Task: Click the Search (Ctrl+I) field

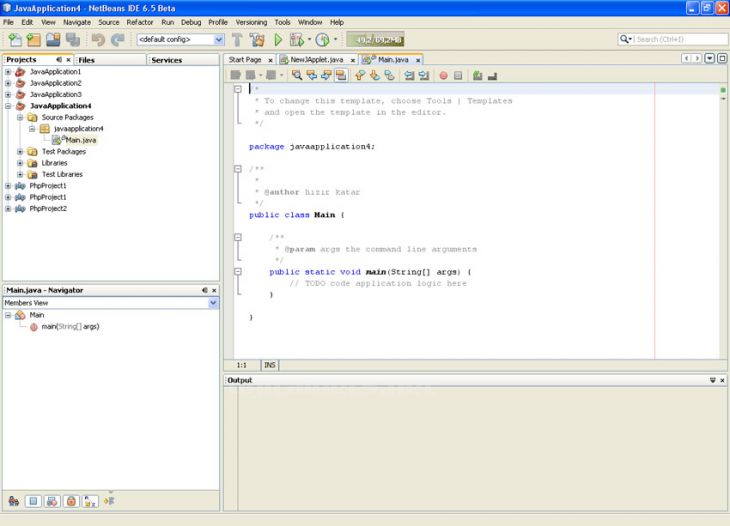Action: coord(680,40)
